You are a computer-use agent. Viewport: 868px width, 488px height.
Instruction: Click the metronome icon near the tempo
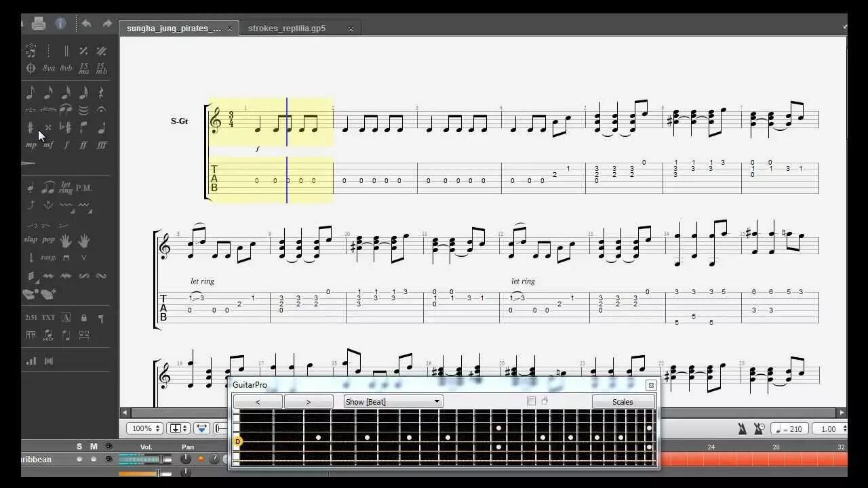(x=742, y=428)
